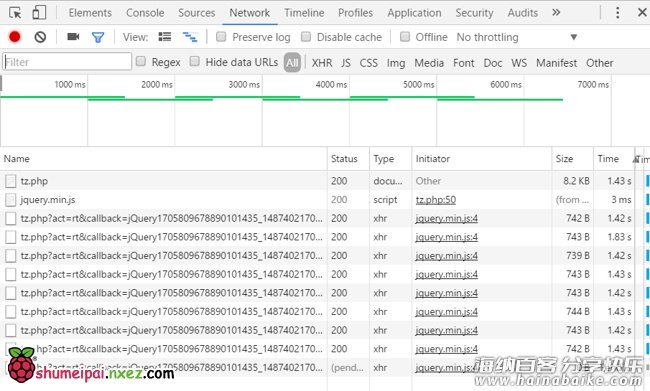Sort by the Status column header
Image resolution: width=650 pixels, height=391 pixels.
click(x=348, y=159)
